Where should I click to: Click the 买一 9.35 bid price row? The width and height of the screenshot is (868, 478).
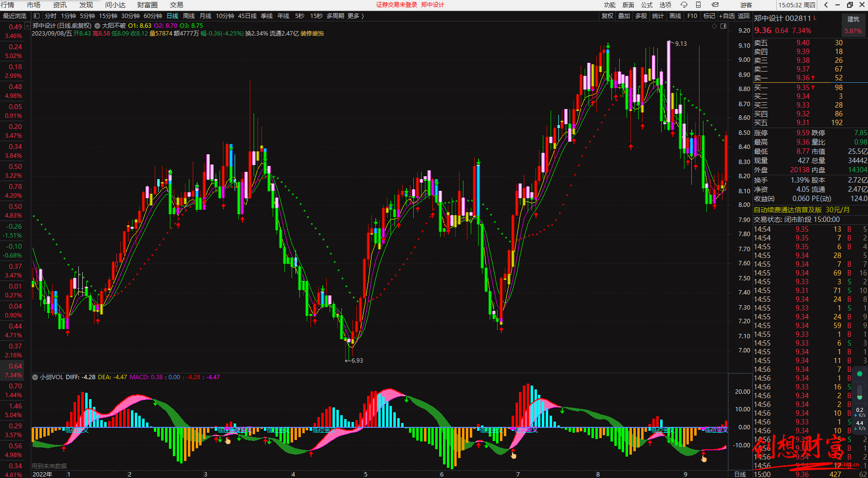pos(810,88)
